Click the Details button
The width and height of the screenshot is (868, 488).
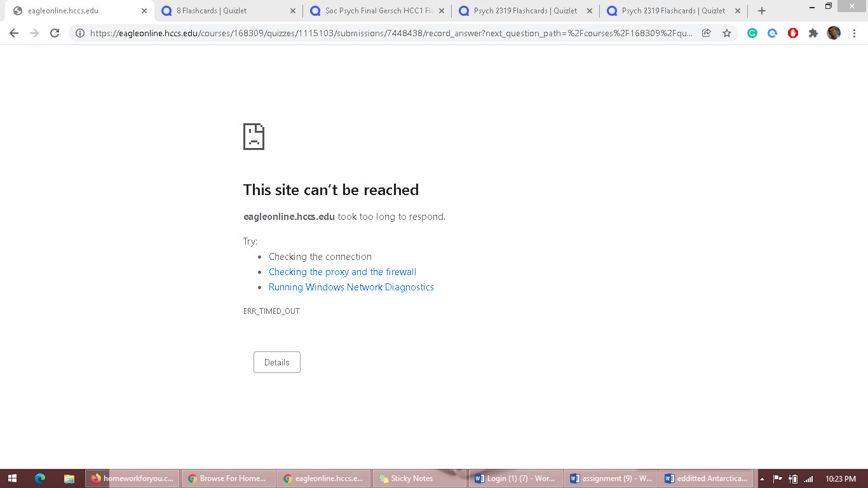tap(276, 362)
